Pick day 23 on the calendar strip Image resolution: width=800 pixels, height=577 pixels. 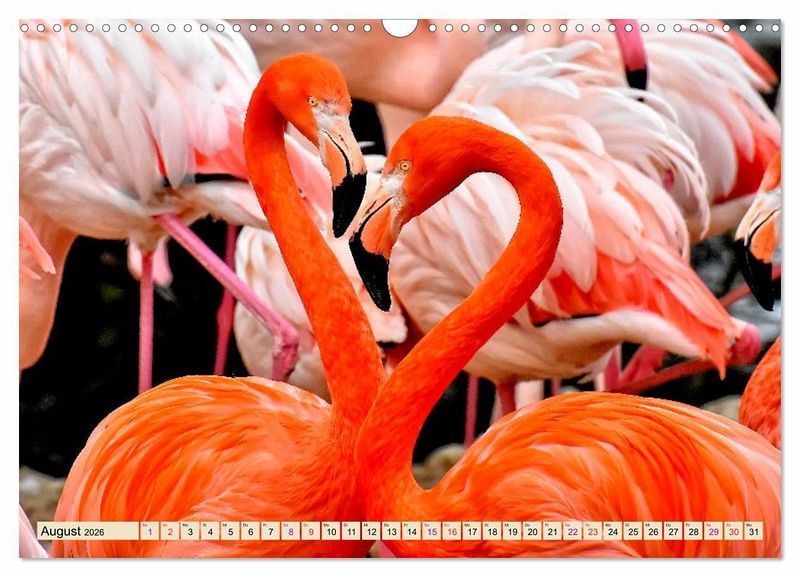pyautogui.click(x=592, y=531)
